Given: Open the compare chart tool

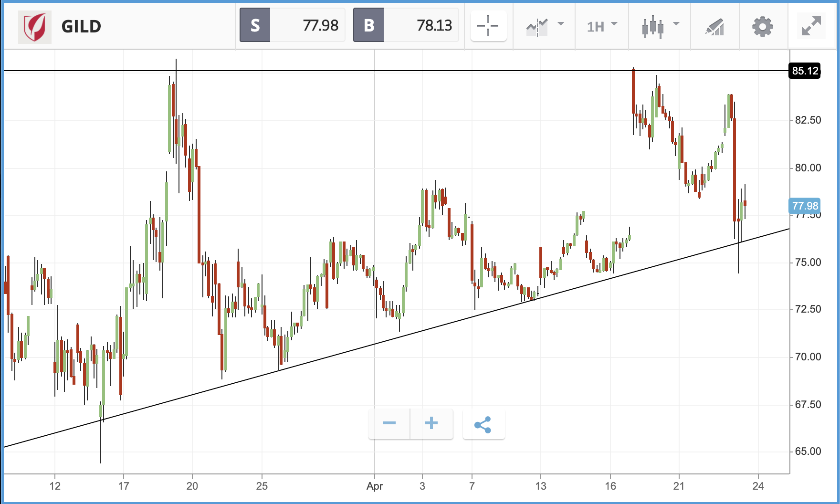Looking at the screenshot, I should [x=537, y=27].
